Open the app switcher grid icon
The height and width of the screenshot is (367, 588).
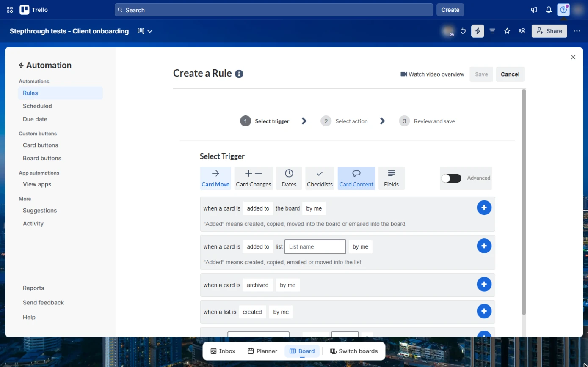click(x=10, y=10)
